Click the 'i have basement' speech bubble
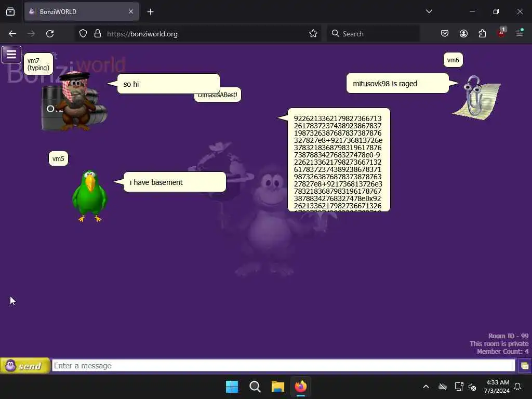The height and width of the screenshot is (399, 532). pyautogui.click(x=175, y=182)
